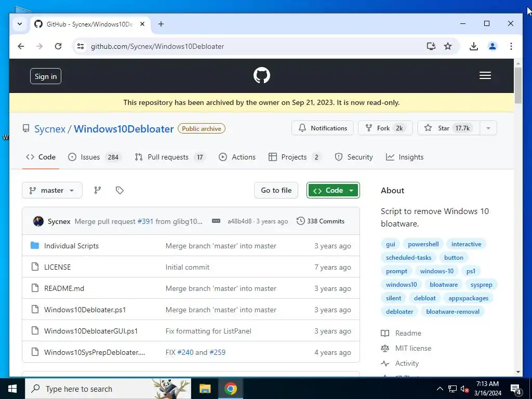Viewport: 532px width, 399px height.
Task: Open the notification center in the taskbar
Action: 516,389
